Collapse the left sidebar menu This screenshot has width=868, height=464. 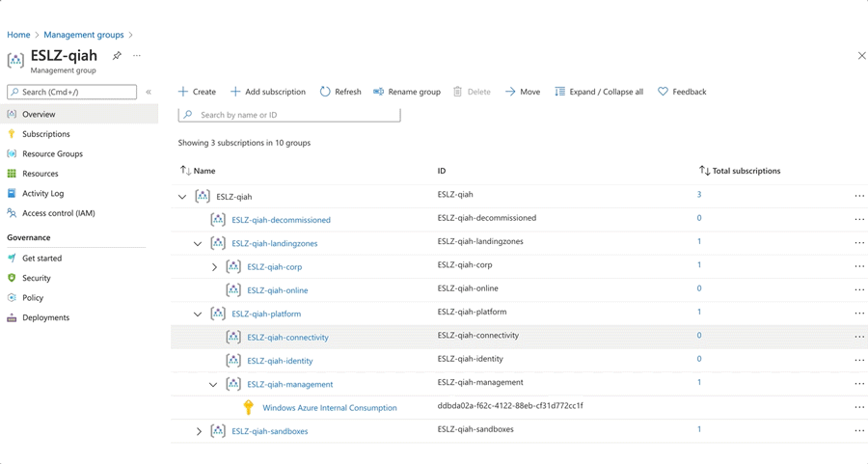click(x=149, y=93)
